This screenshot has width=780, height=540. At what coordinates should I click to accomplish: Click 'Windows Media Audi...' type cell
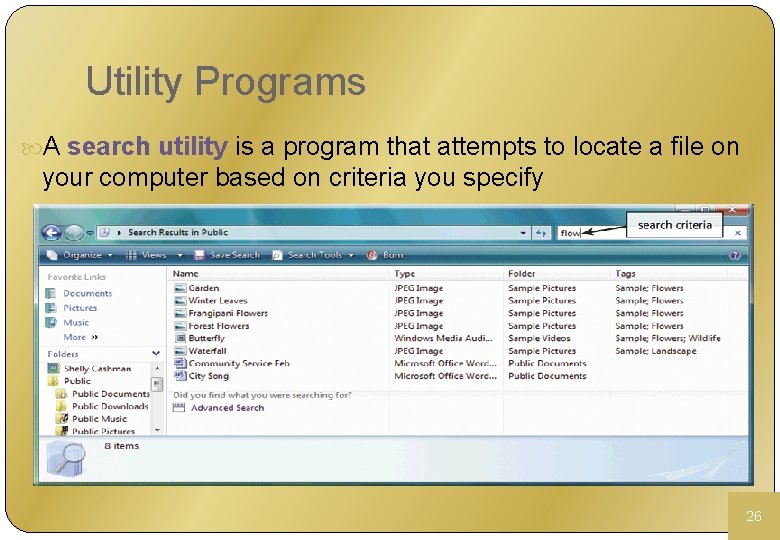443,338
